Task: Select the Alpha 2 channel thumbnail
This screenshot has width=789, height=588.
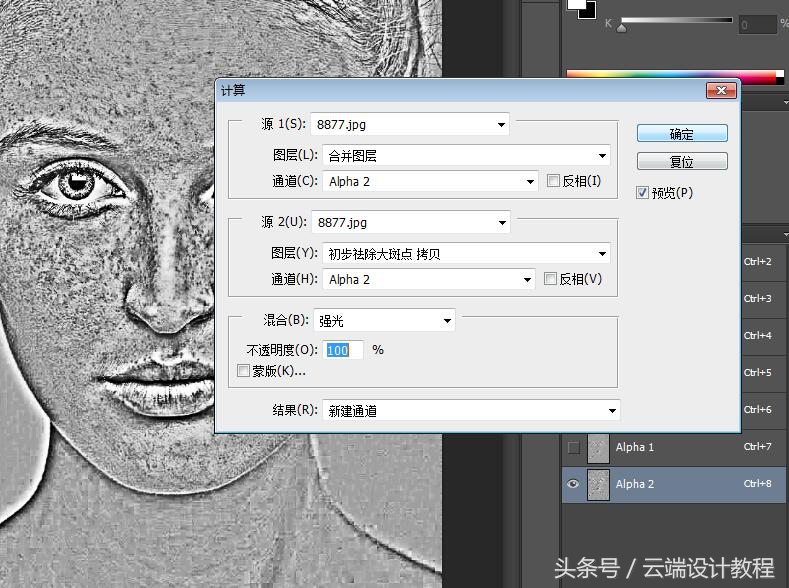Action: click(598, 484)
